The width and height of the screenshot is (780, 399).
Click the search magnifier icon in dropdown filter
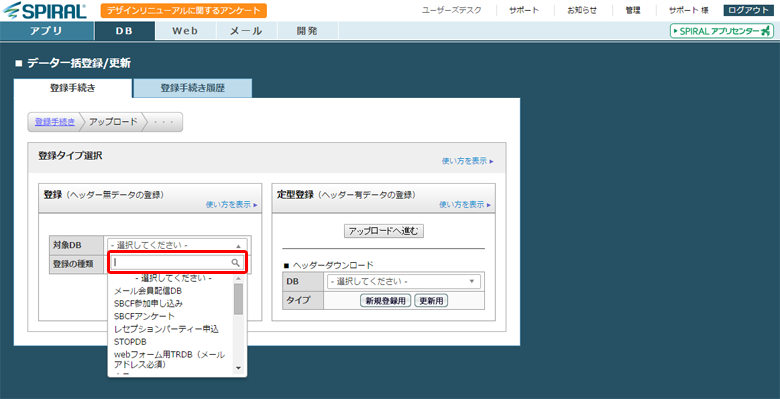pyautogui.click(x=236, y=262)
